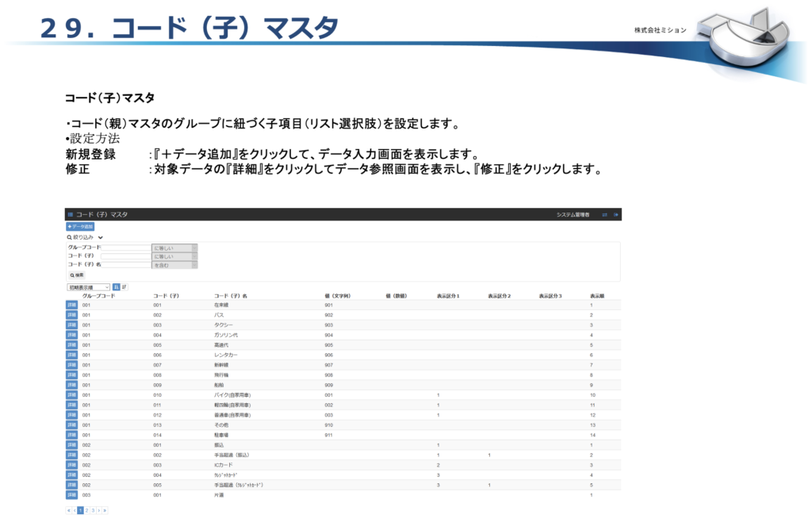Click the ＋データ追加 button

point(80,227)
